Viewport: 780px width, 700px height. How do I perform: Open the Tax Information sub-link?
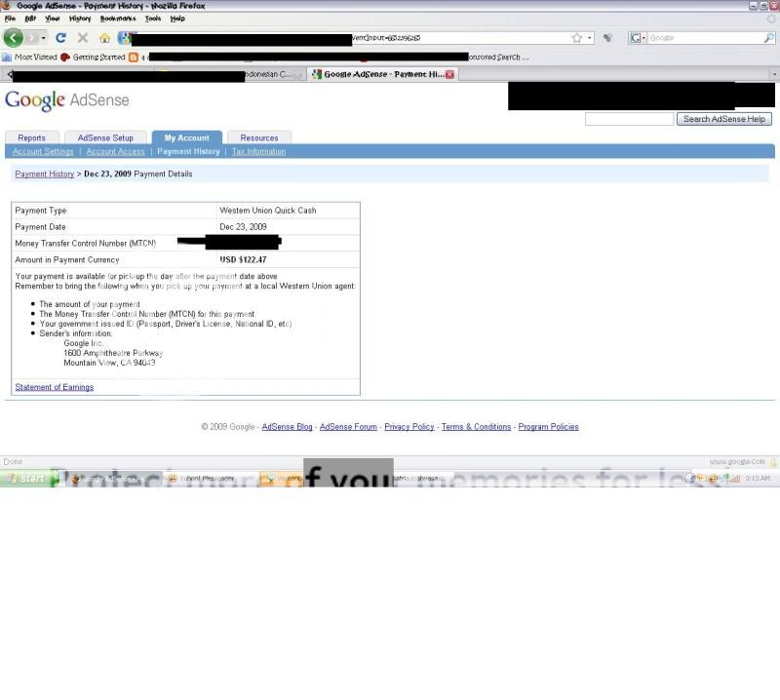(x=258, y=152)
